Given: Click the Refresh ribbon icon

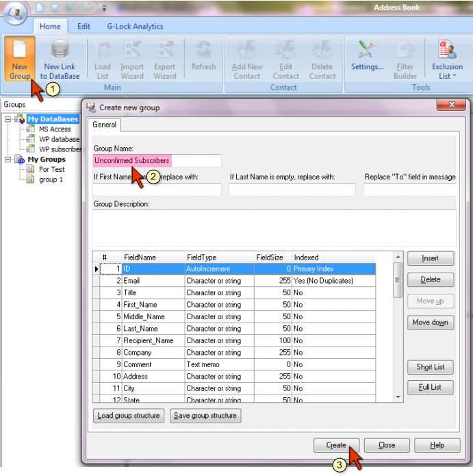Looking at the screenshot, I should click(203, 55).
